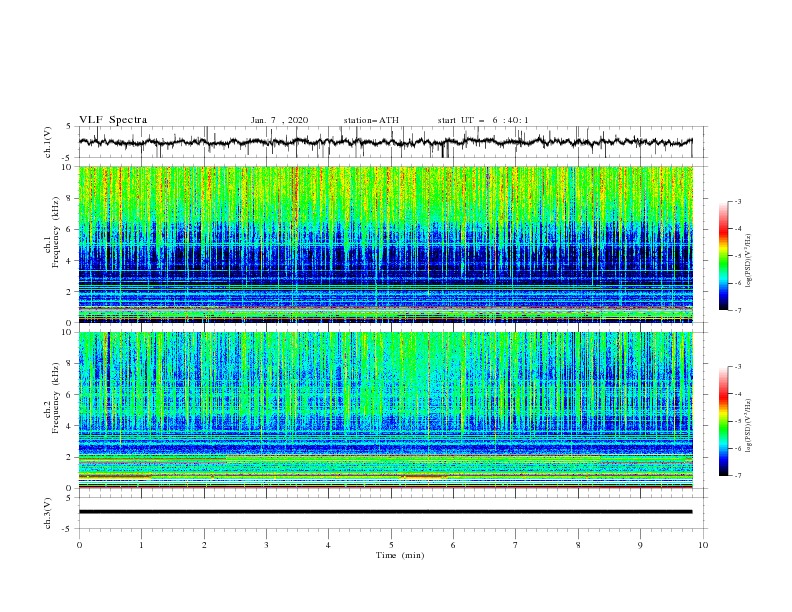Click the ch.1 spectrogram panel
This screenshot has width=792, height=612.
point(385,244)
